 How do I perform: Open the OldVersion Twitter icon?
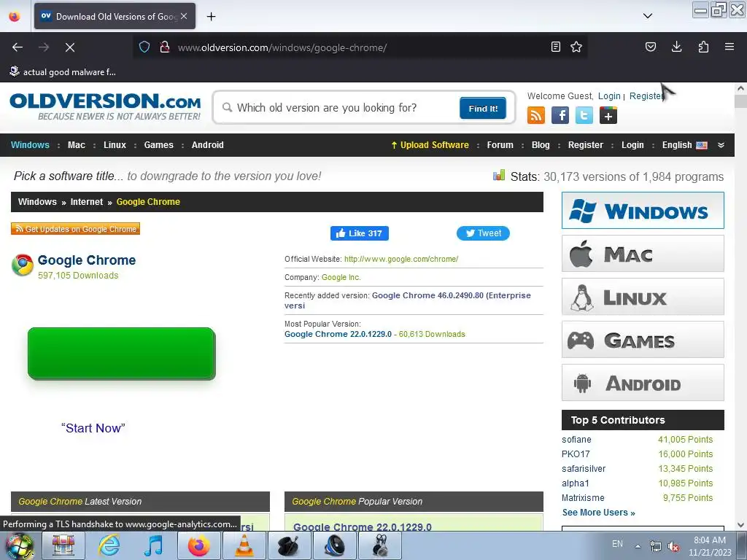584,115
